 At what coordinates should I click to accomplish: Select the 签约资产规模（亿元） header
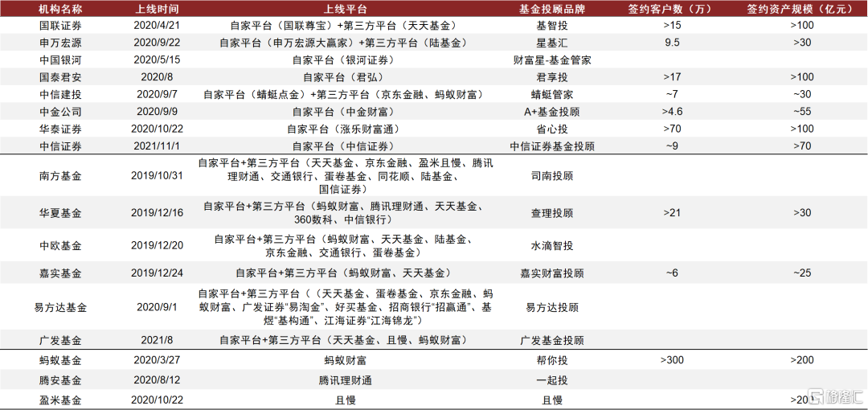click(x=802, y=9)
